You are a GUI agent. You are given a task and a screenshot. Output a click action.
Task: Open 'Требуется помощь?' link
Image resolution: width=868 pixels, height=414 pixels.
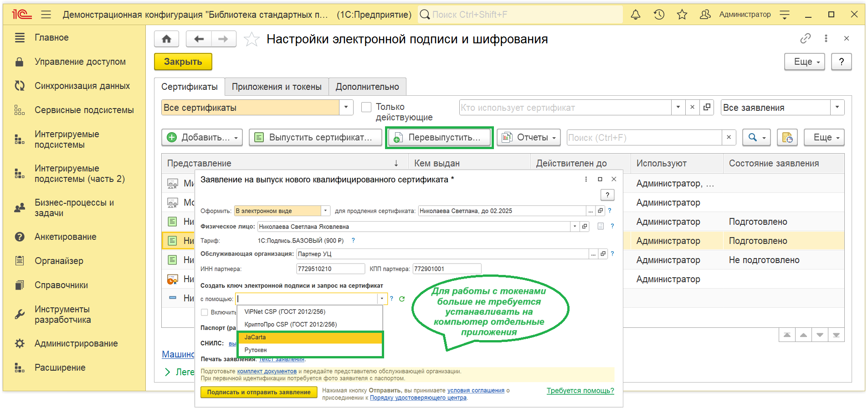point(580,391)
